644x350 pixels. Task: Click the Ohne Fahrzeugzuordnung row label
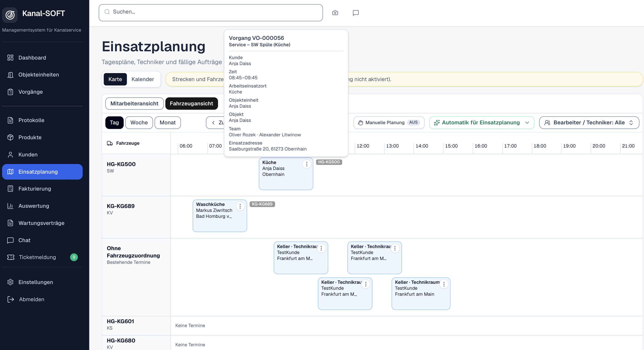pyautogui.click(x=133, y=252)
